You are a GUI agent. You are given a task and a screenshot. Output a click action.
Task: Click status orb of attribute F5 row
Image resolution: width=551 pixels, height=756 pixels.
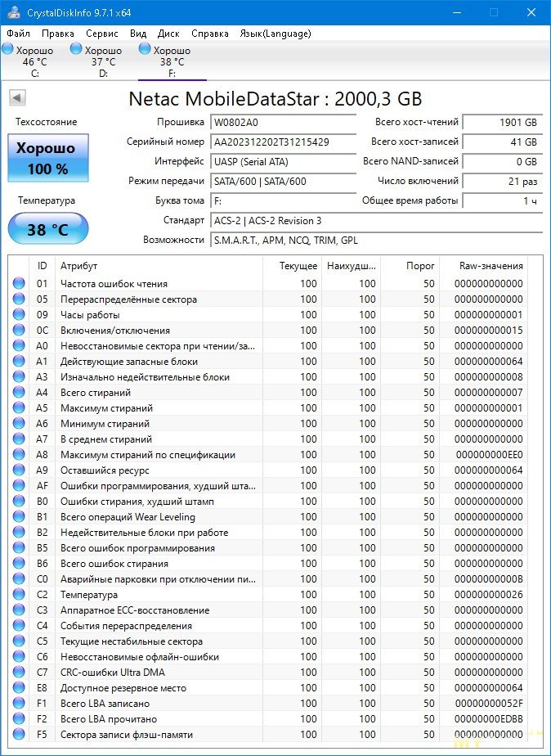[x=19, y=734]
